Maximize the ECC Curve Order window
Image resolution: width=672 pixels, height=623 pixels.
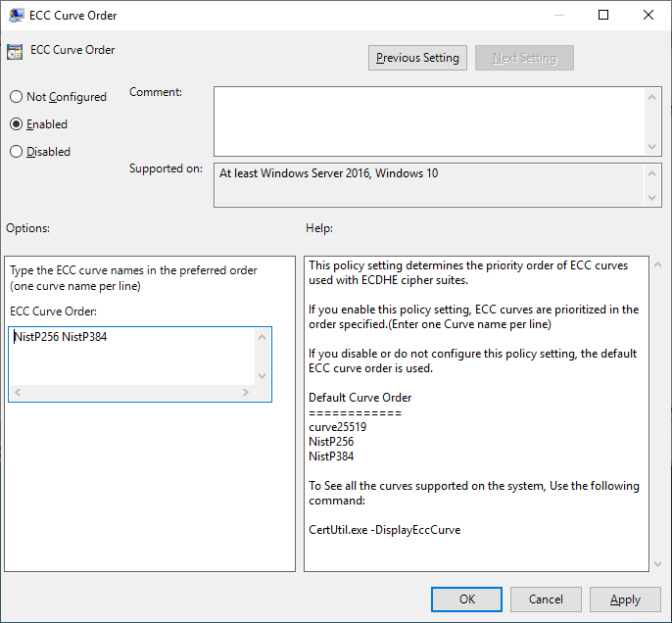(603, 15)
